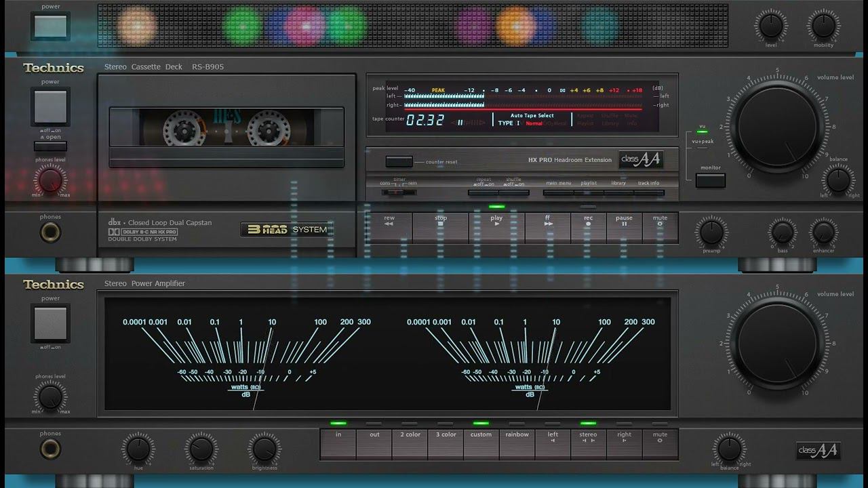Click the cassette deck phones level knob
This screenshot has width=868, height=488.
point(50,180)
